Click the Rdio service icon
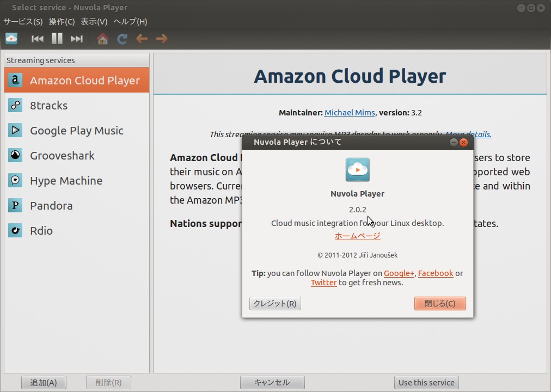 [15, 230]
